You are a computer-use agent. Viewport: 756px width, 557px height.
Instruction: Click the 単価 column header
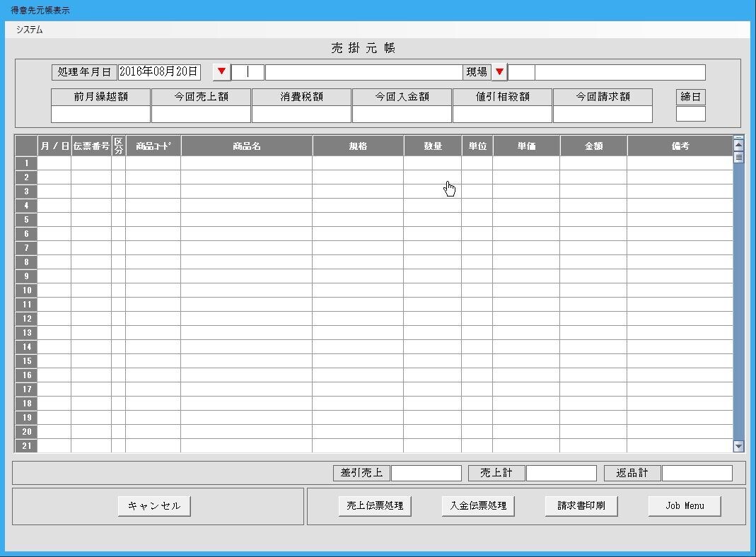tap(526, 146)
